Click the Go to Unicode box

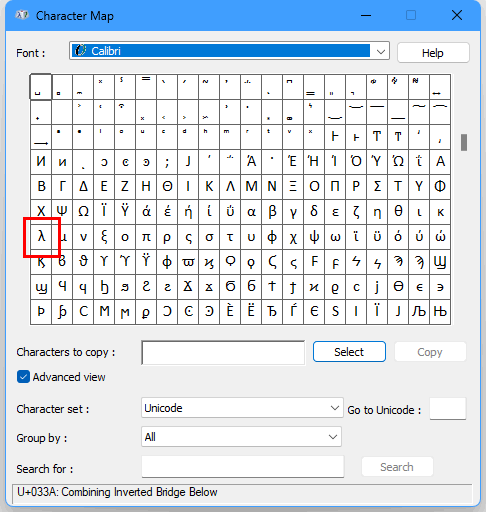tap(448, 409)
